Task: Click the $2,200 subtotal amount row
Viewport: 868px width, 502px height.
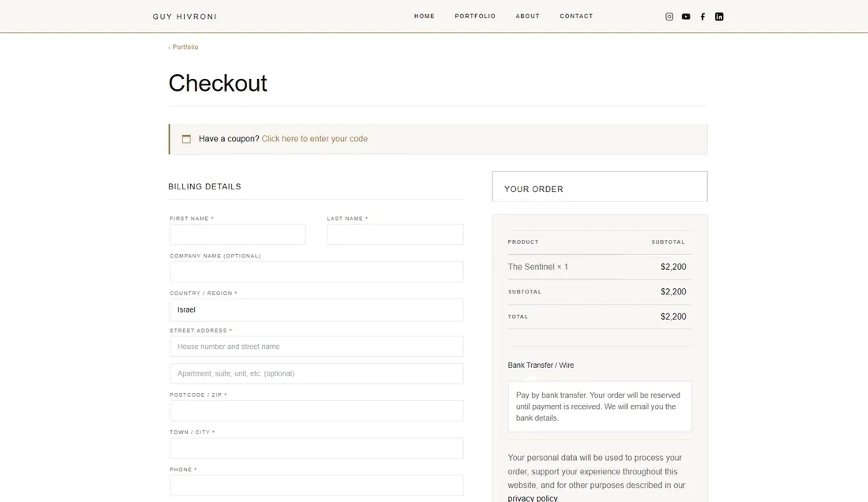Action: (600, 292)
